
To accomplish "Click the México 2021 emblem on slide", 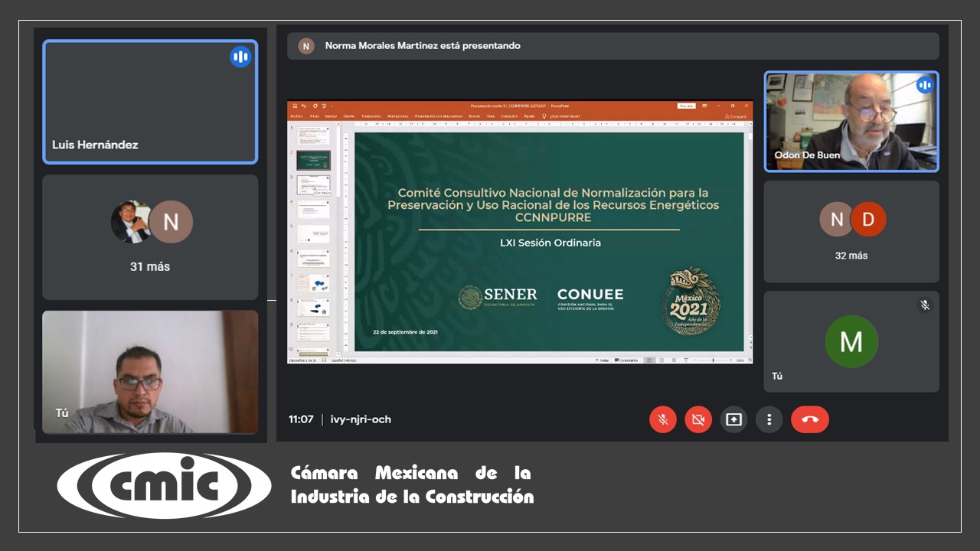I will [691, 301].
